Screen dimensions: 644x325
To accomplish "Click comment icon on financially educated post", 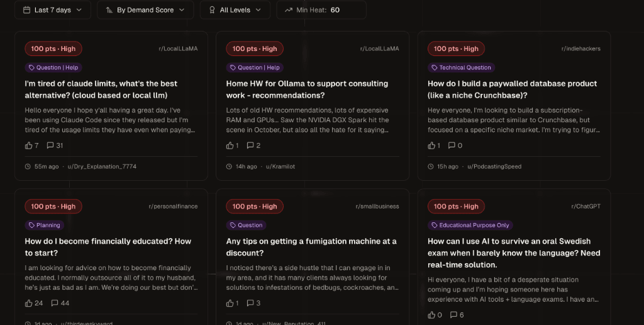I will [55, 303].
